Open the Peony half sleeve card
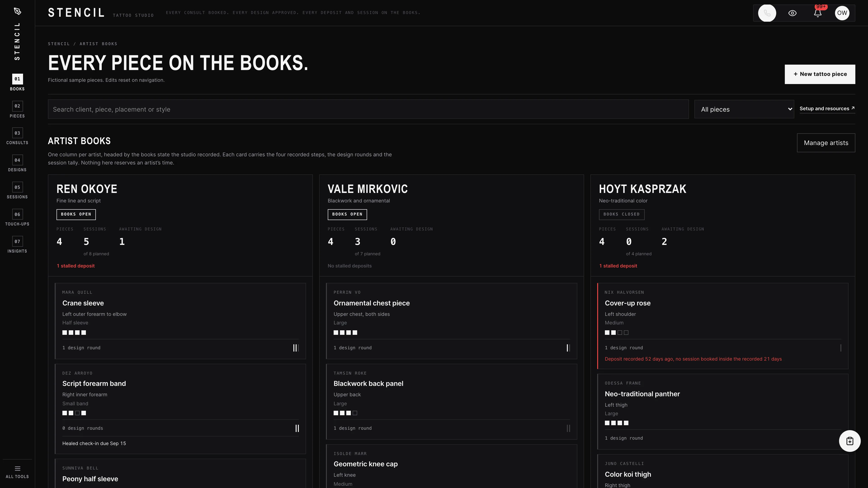Screen dimensions: 868x488 [x=180, y=473]
